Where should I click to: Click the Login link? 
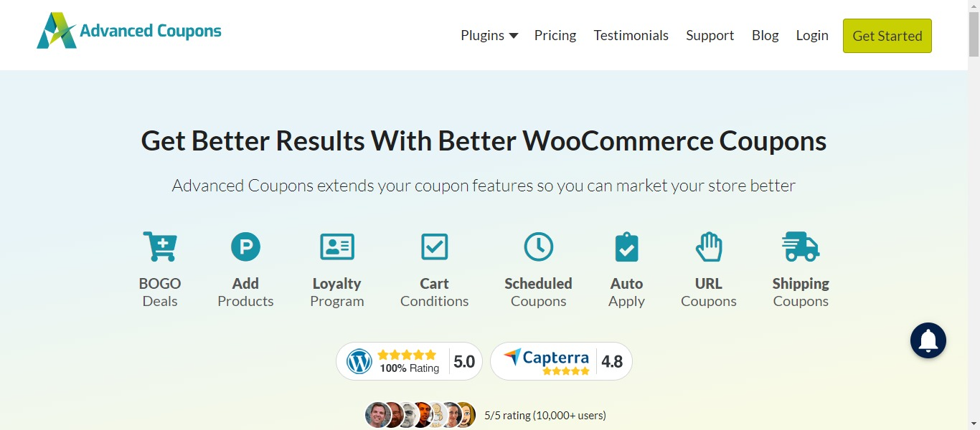pos(812,35)
